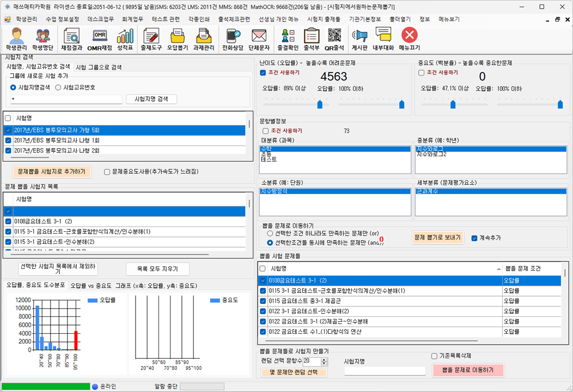This screenshot has height=392, width=573.
Task: Enable 문제중요도사용 checkbox
Action: (x=107, y=171)
